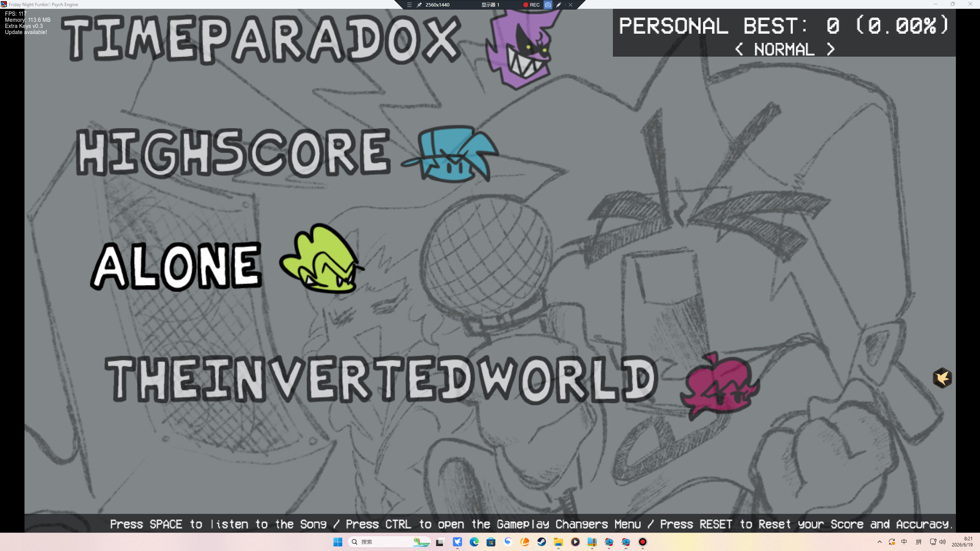Screen dimensions: 980x551
Task: Open the recorder toolbar hamburger menu
Action: point(409,5)
